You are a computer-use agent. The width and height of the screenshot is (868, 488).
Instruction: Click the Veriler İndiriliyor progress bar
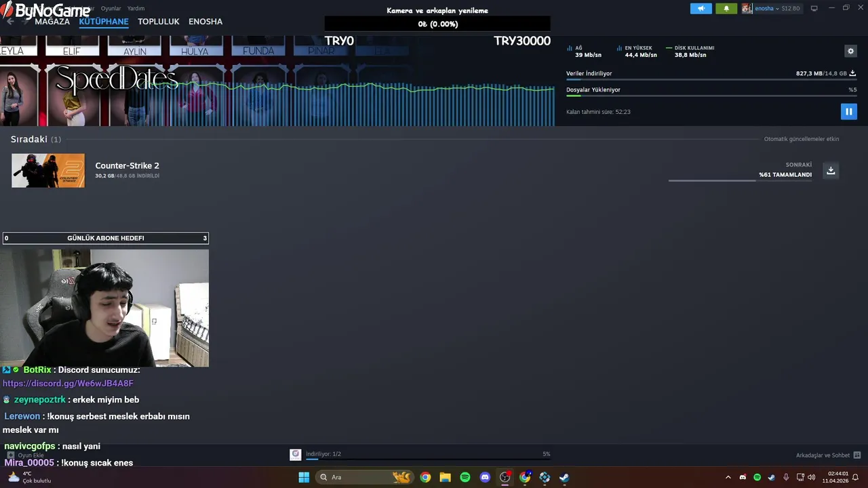click(x=711, y=80)
